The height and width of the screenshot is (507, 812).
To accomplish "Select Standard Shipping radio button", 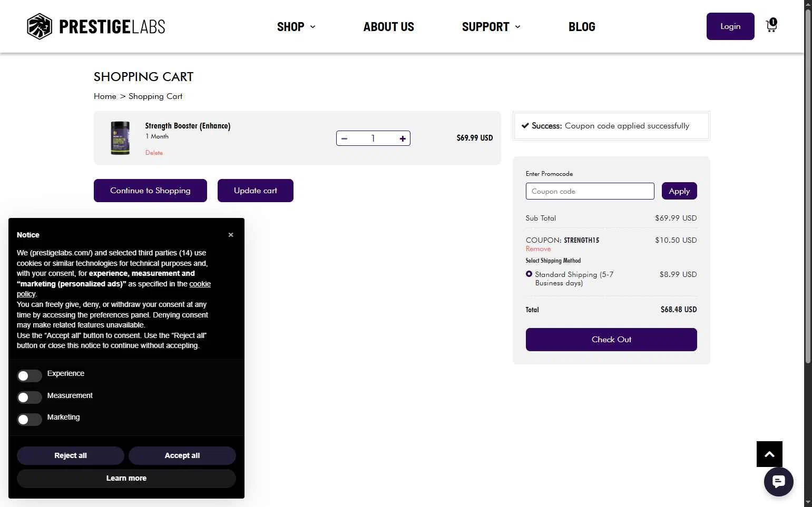I will [529, 274].
